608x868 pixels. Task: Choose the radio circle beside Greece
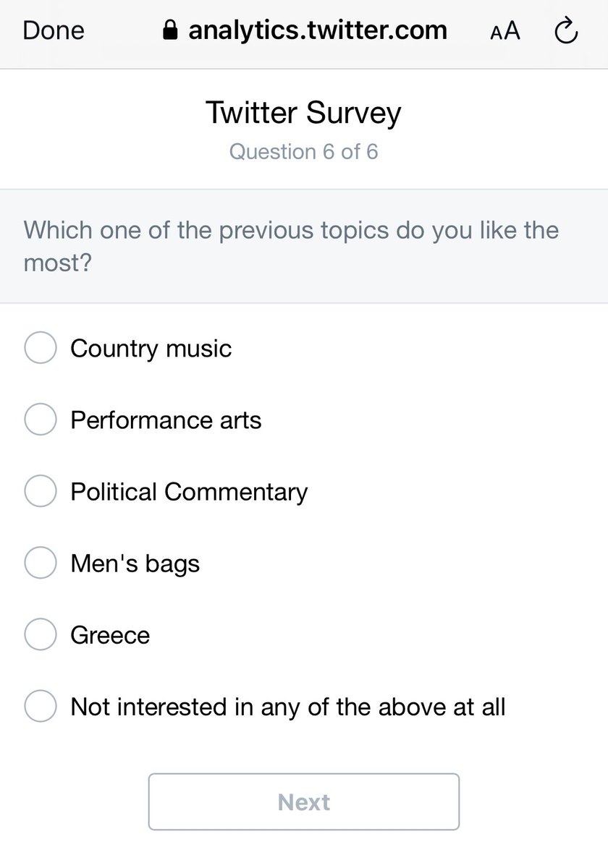tap(41, 634)
